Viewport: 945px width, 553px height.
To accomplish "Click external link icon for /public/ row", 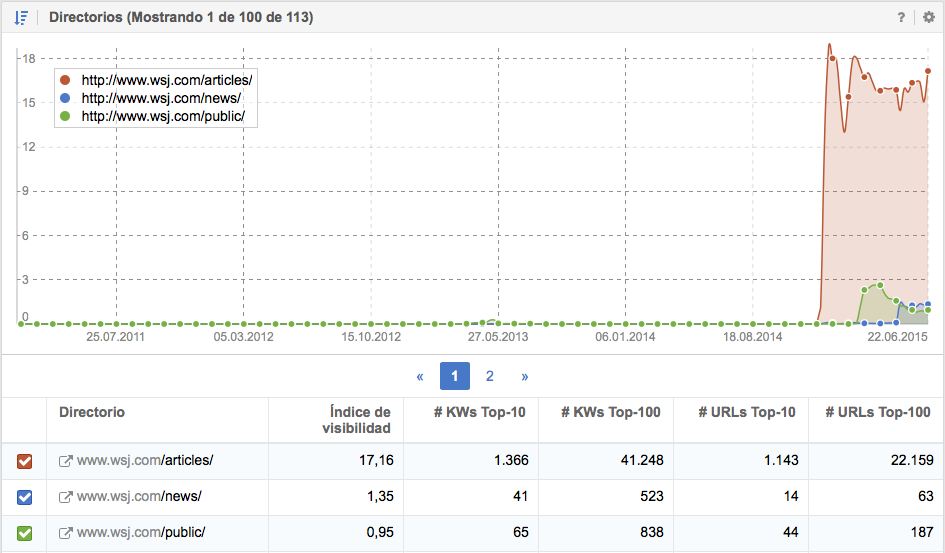I will click(x=66, y=533).
